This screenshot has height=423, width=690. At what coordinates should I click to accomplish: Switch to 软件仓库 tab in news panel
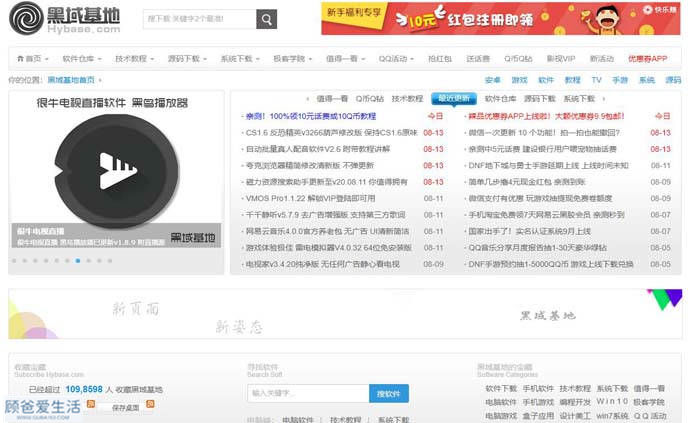501,99
